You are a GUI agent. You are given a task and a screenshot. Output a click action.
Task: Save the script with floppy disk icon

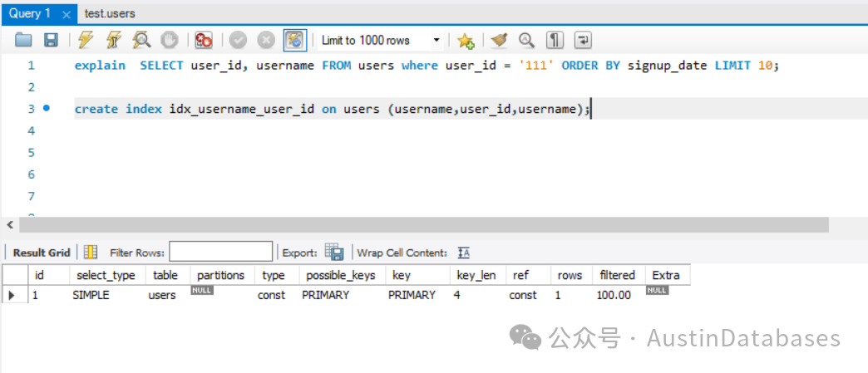pos(51,40)
